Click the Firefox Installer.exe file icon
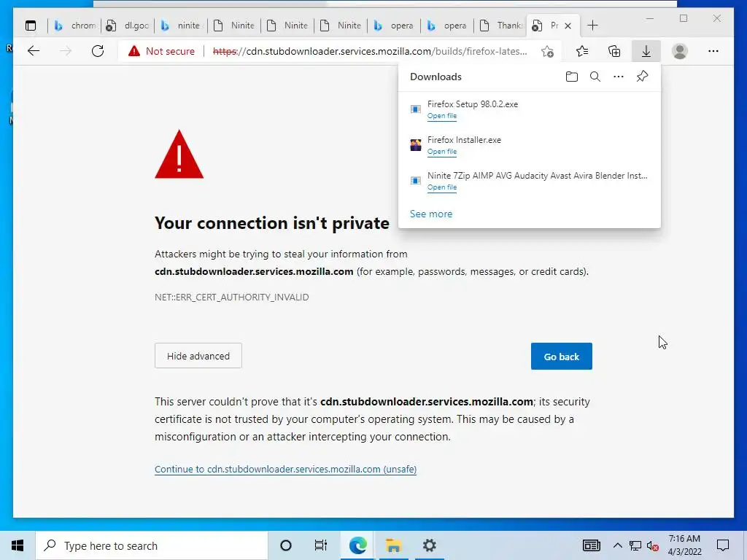Viewport: 747px width, 560px height. [415, 145]
